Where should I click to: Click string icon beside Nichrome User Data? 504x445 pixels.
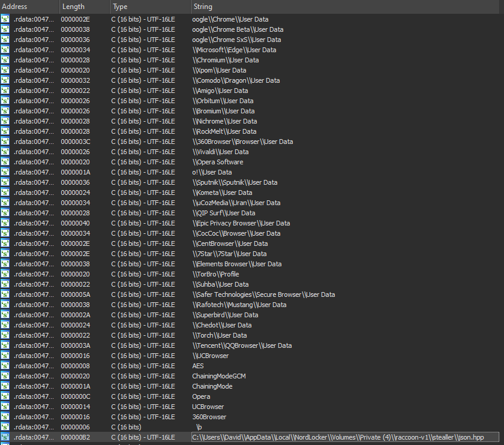tap(5, 121)
